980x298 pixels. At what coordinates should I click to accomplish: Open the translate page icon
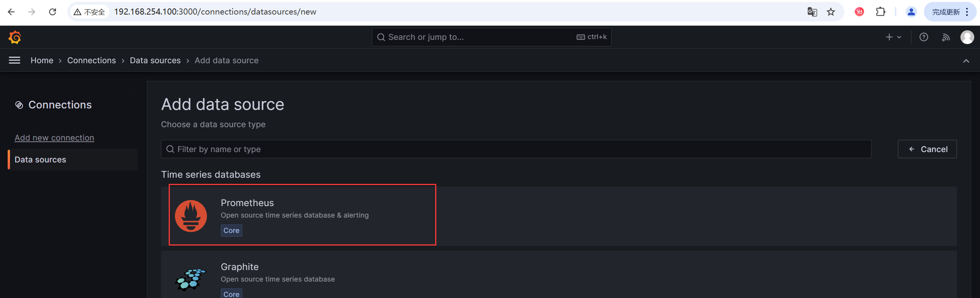point(812,12)
